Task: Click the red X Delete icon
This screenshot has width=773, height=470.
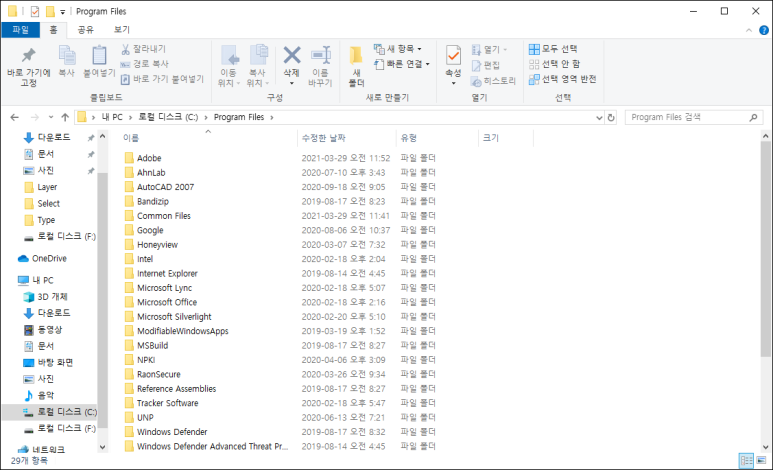Action: pyautogui.click(x=292, y=55)
